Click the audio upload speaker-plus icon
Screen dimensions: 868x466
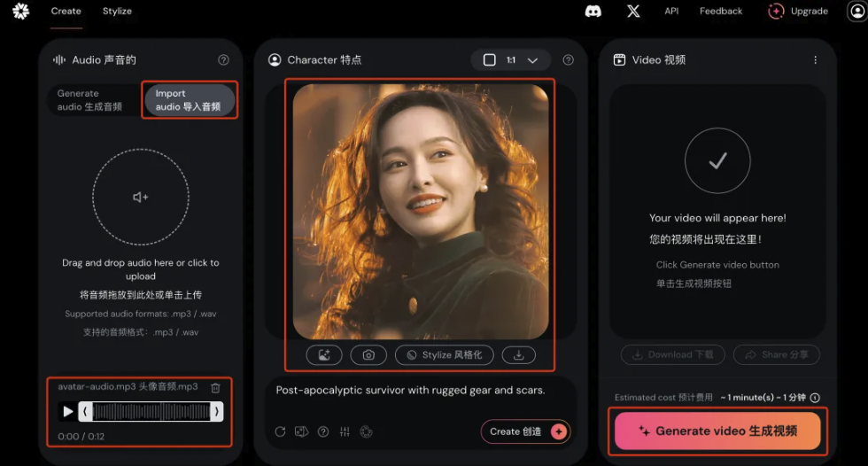141,197
